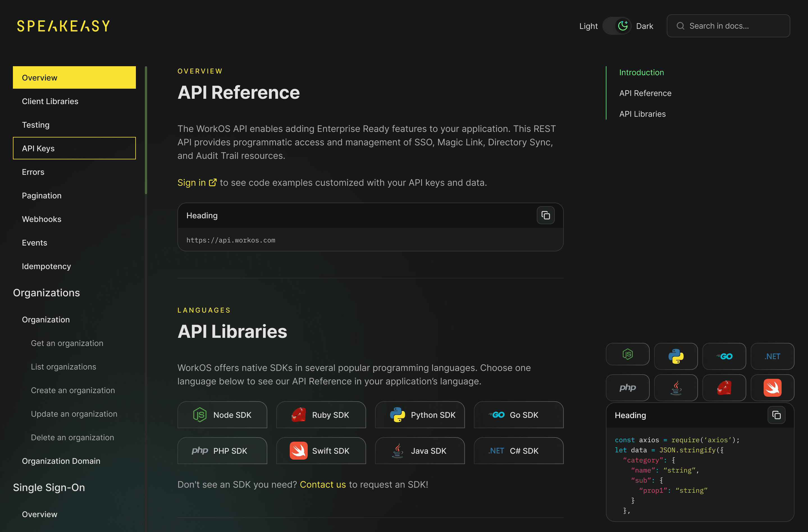Image resolution: width=808 pixels, height=532 pixels.
Task: Open the Go SDK card
Action: coord(519,415)
